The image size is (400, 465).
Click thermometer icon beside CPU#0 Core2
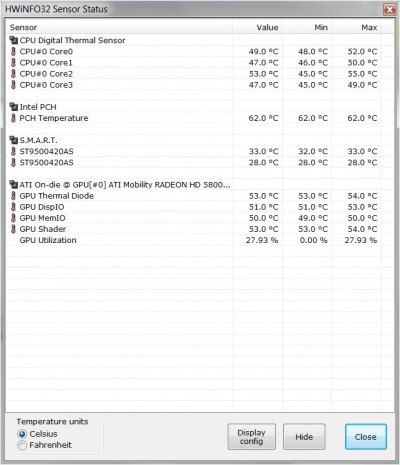tap(13, 74)
